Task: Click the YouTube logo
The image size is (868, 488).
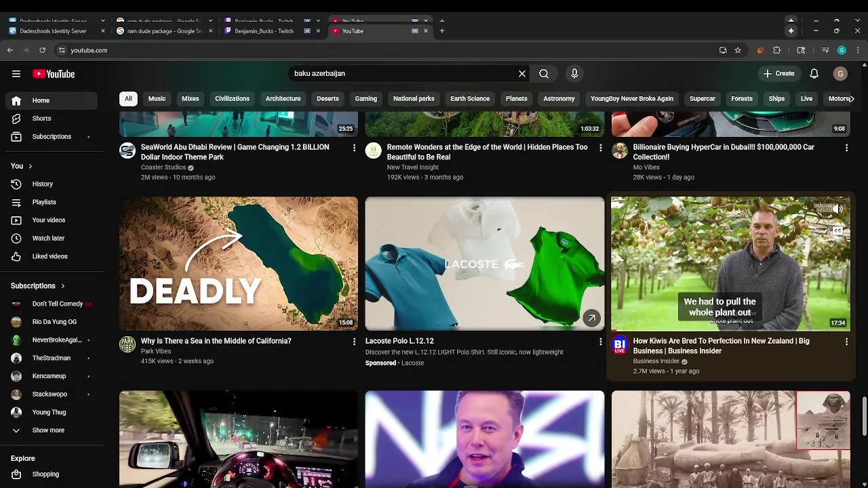Action: click(x=54, y=74)
